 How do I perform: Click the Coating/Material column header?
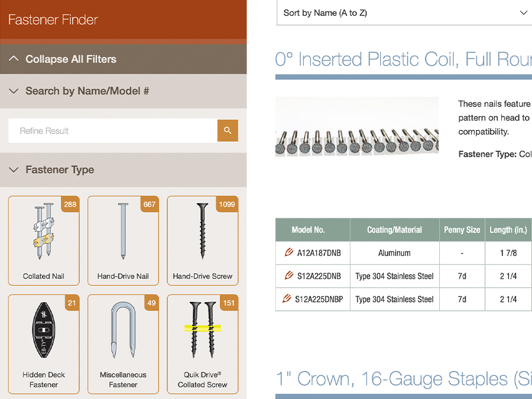tap(394, 230)
